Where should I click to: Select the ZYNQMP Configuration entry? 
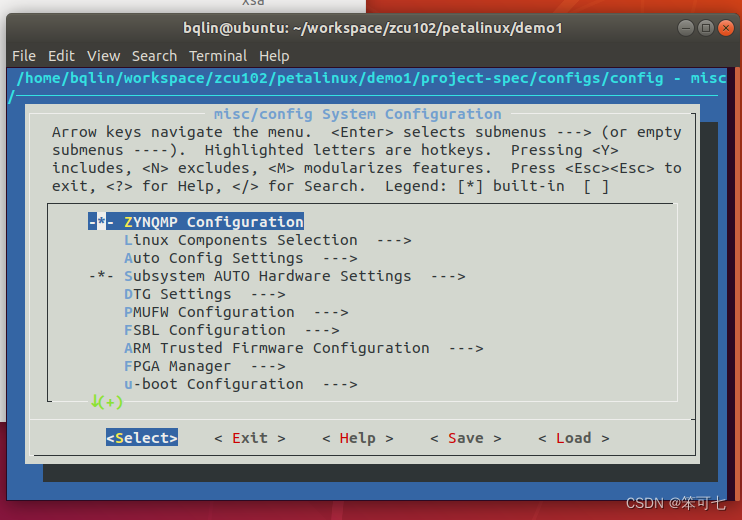196,221
